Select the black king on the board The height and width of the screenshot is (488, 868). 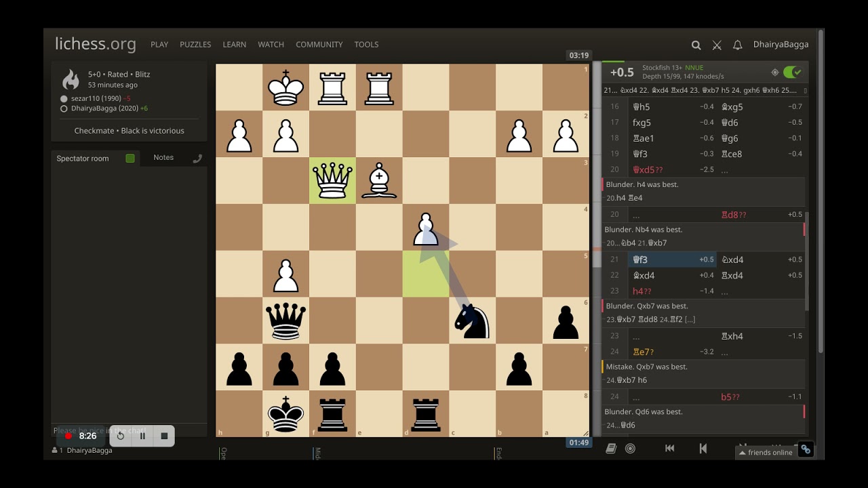tap(285, 414)
